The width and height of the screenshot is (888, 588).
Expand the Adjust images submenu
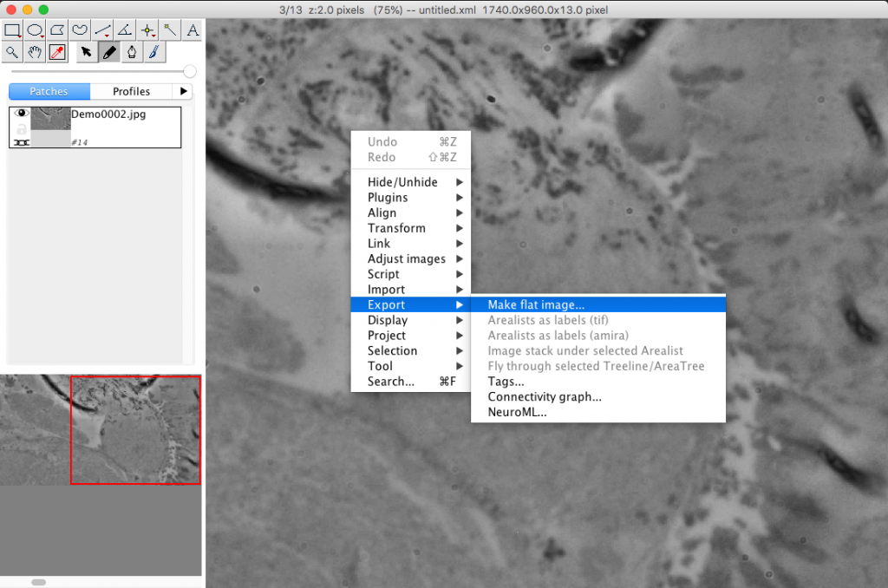point(410,258)
